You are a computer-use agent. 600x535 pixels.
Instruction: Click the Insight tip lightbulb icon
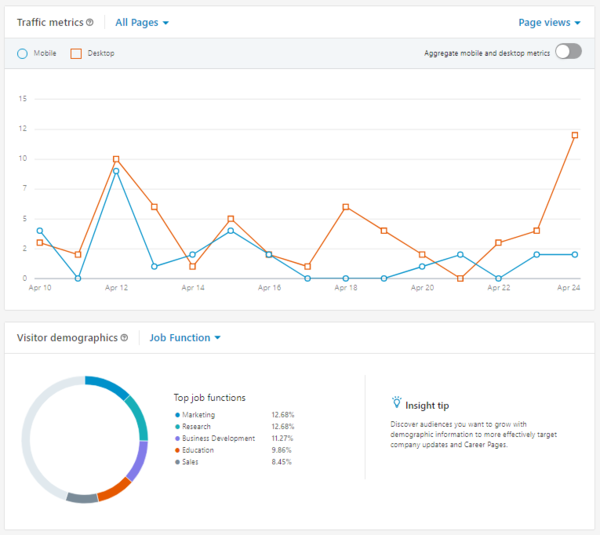tap(396, 403)
